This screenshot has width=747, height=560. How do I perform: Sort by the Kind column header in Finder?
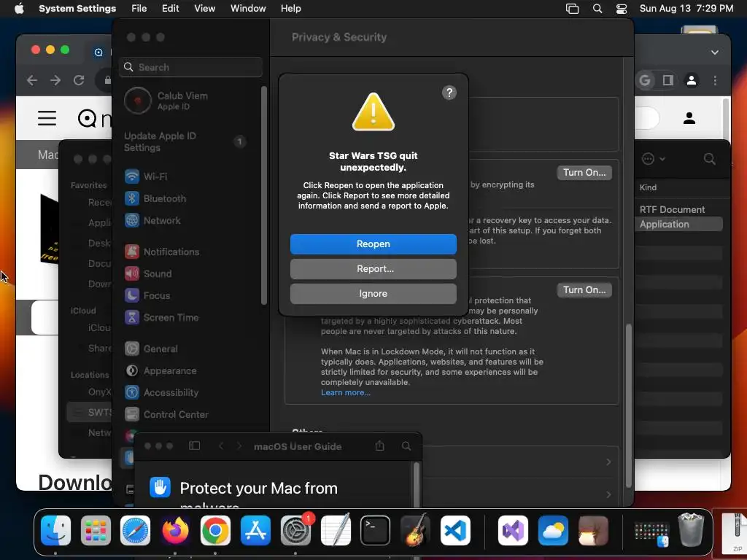[648, 187]
